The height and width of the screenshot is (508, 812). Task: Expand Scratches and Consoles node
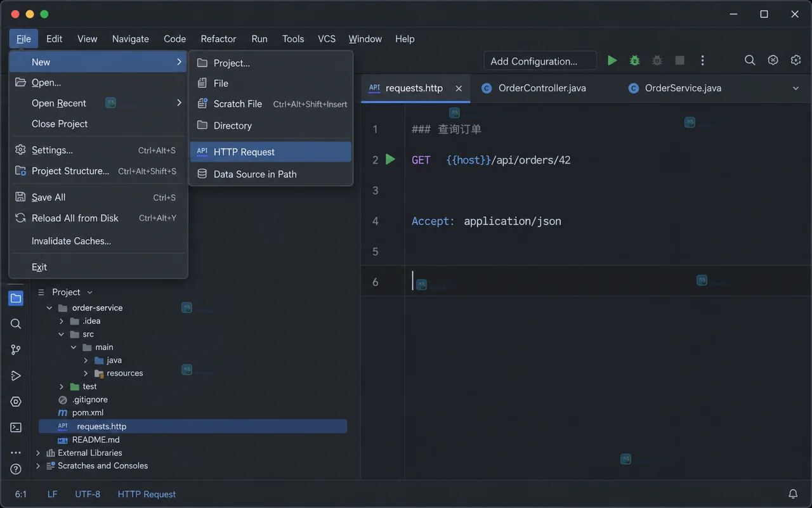click(38, 466)
